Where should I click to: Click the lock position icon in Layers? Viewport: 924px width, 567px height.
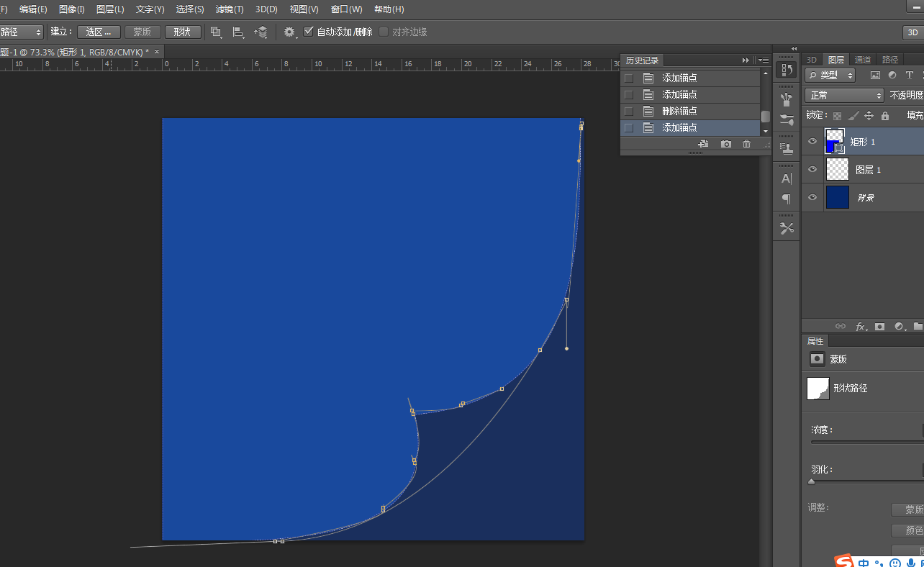pos(869,115)
